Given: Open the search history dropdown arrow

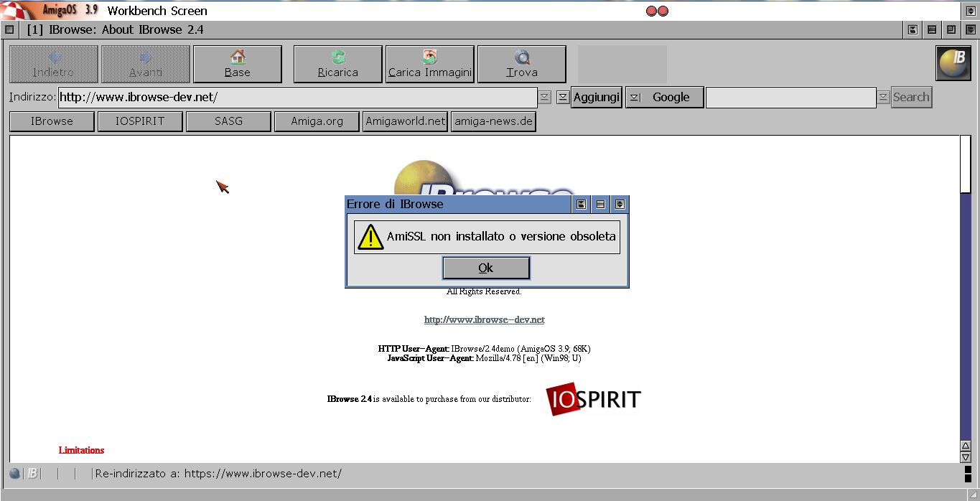Looking at the screenshot, I should tap(883, 98).
